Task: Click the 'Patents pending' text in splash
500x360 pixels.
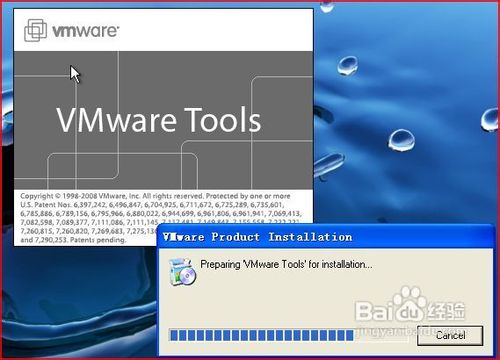Action: click(98, 240)
